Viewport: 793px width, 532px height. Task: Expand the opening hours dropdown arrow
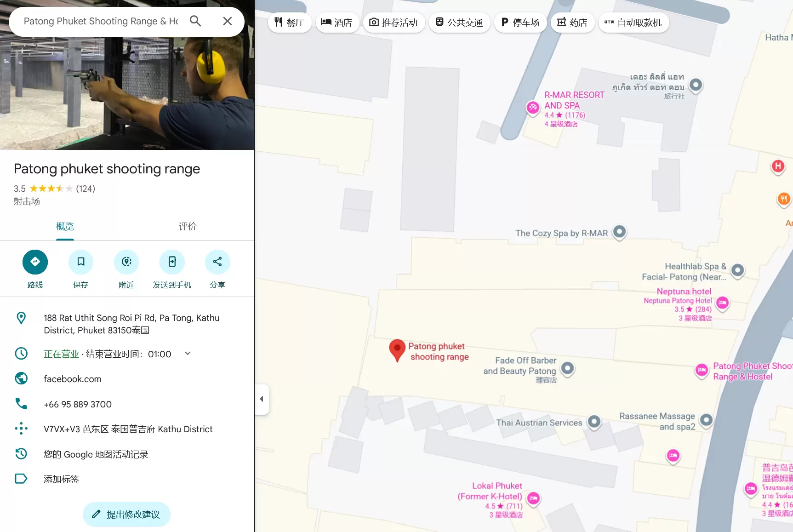point(188,354)
